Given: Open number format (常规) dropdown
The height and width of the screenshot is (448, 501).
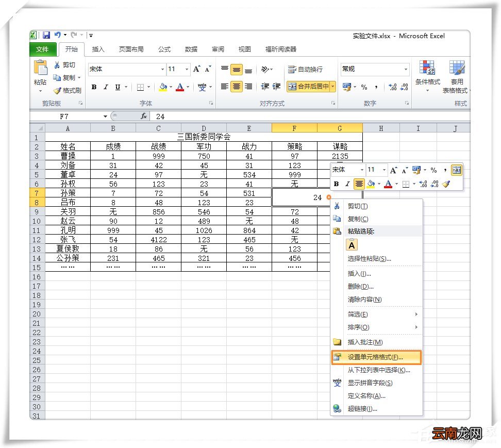Looking at the screenshot, I should [x=406, y=69].
